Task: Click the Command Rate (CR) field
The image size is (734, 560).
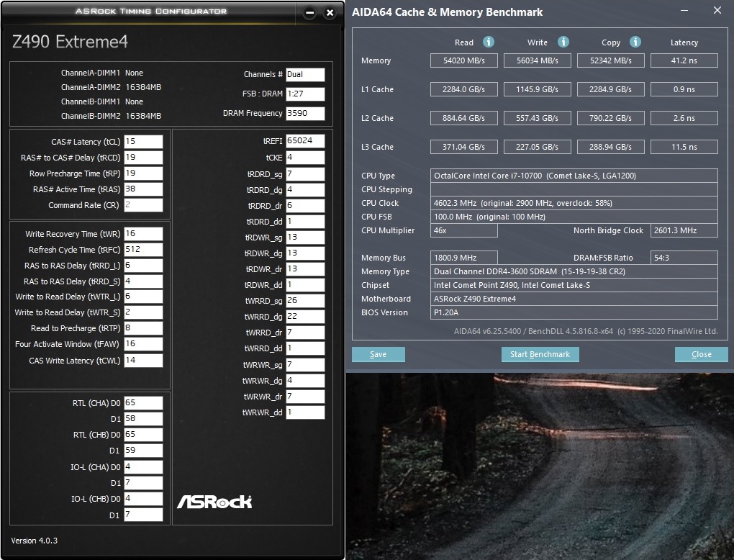Action: pos(143,205)
